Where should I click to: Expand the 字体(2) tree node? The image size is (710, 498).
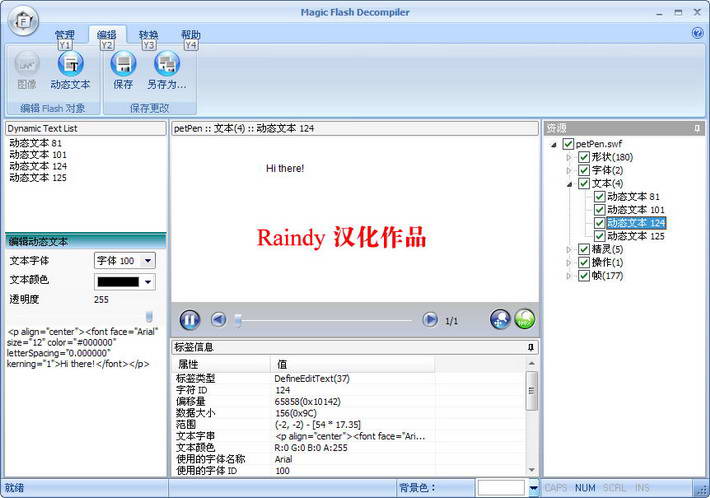569,171
